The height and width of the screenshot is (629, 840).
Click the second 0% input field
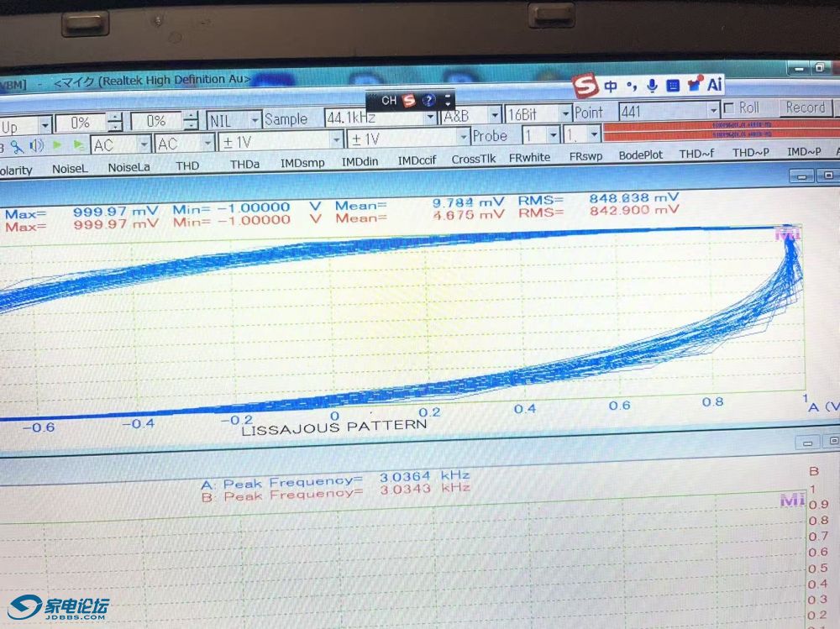157,121
